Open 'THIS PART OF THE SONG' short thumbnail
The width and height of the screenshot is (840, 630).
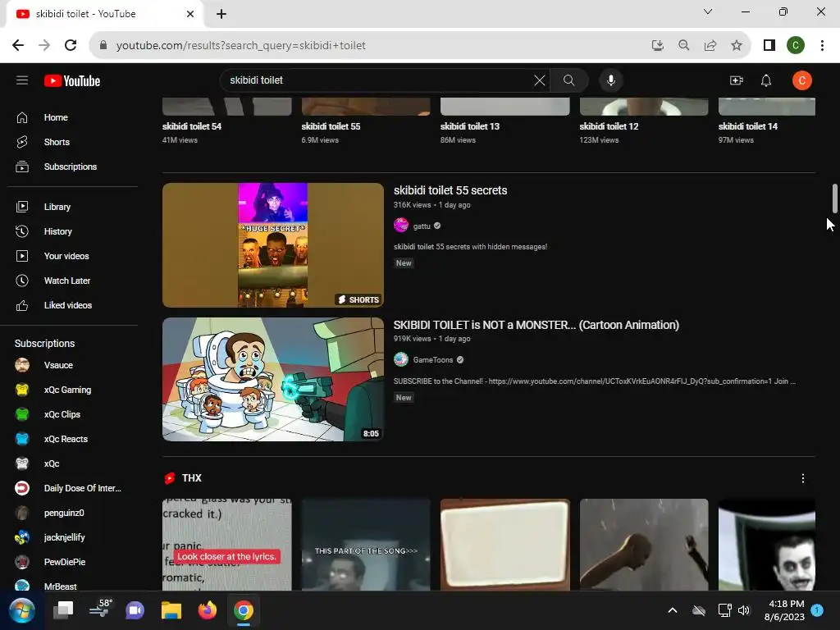(366, 545)
